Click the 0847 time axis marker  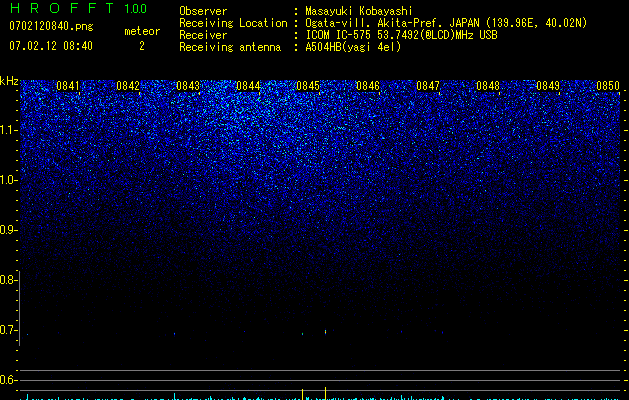point(428,86)
